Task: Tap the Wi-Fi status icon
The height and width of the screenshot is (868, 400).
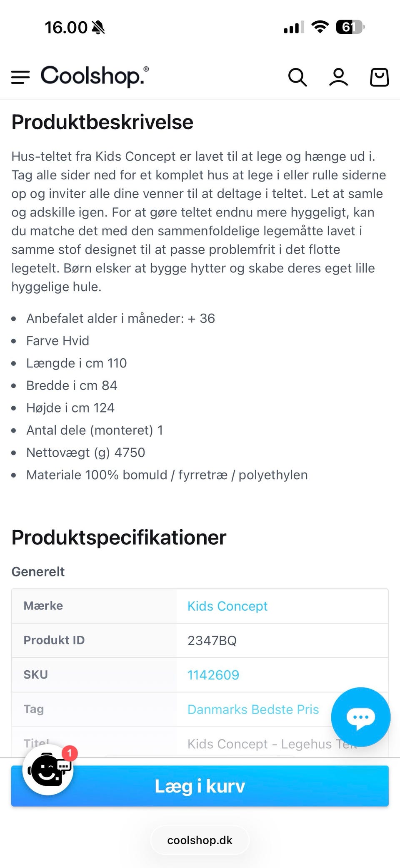Action: click(x=320, y=27)
